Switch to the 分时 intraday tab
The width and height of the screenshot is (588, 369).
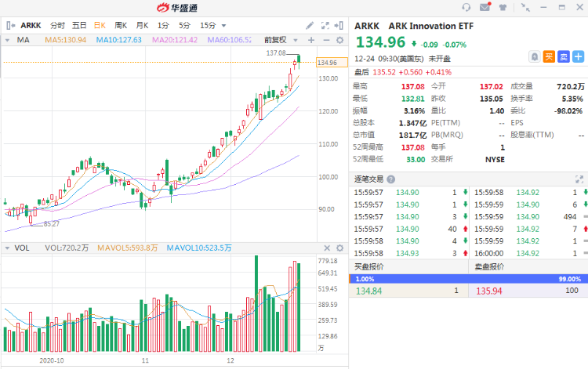coord(57,26)
